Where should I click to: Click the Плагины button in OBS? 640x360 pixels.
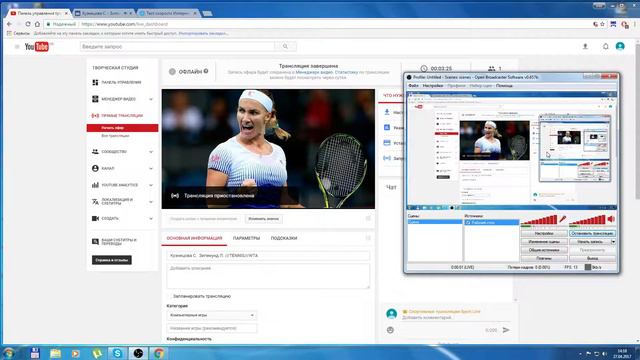pyautogui.click(x=544, y=258)
